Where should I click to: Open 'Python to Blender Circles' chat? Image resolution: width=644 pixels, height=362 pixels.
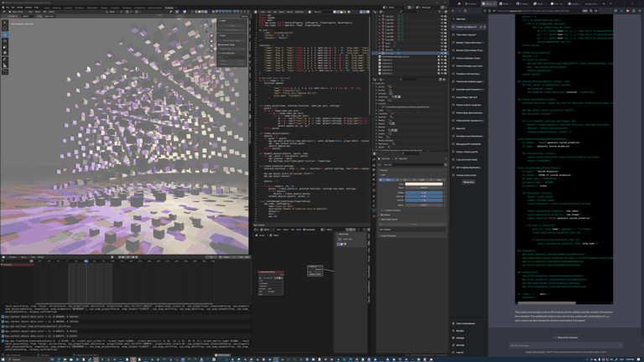point(467,59)
